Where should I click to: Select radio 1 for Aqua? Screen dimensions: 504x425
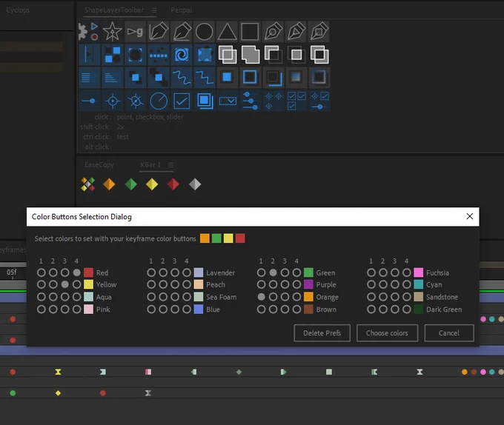pos(42,297)
